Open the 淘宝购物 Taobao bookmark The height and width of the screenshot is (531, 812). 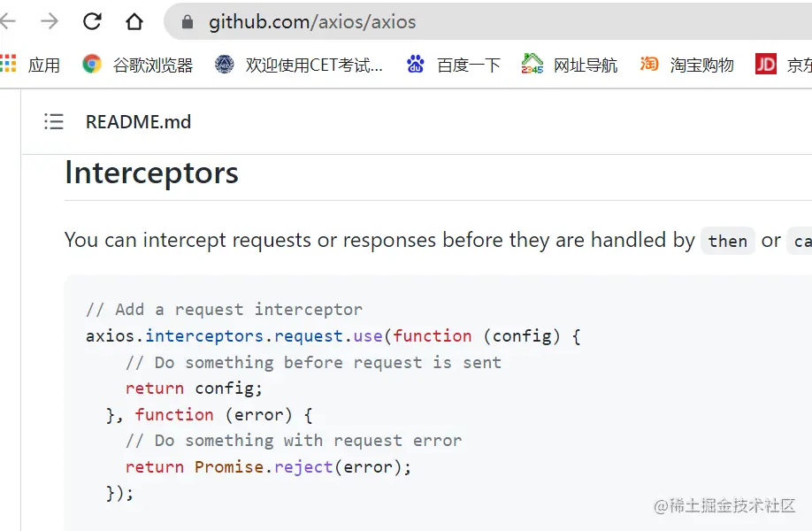(x=686, y=65)
